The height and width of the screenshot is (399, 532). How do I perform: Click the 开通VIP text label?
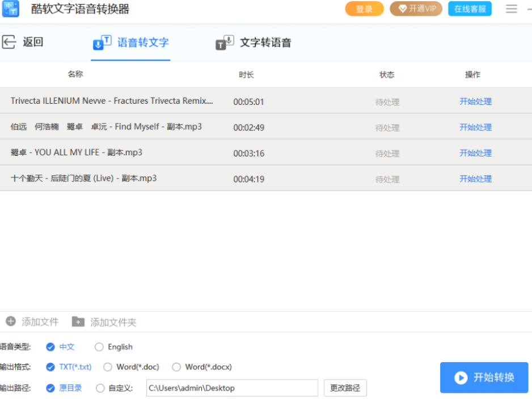pyautogui.click(x=423, y=9)
